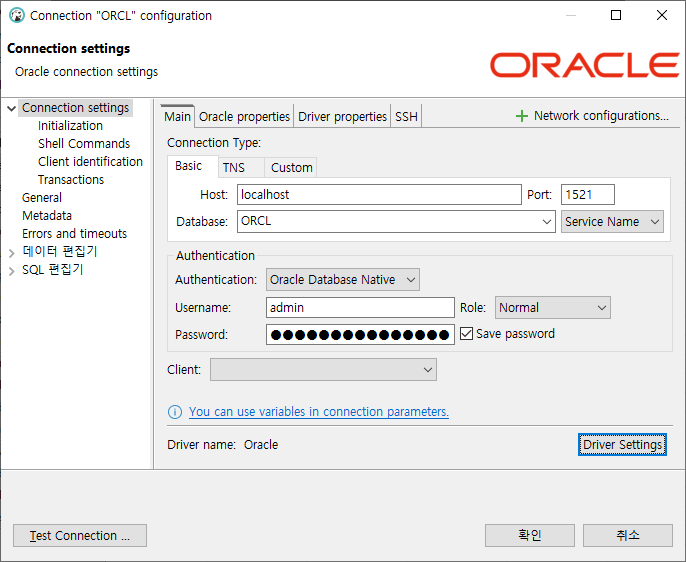Click the Password input field
Viewport: 686px width, 562px height.
360,335
